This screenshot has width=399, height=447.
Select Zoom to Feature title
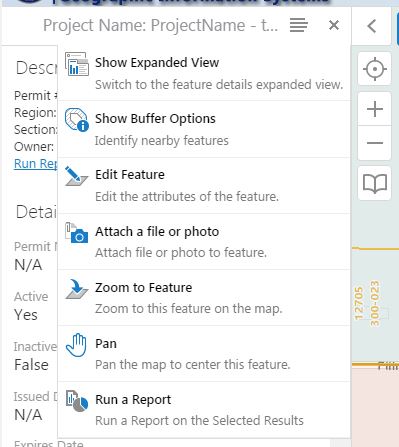(144, 288)
